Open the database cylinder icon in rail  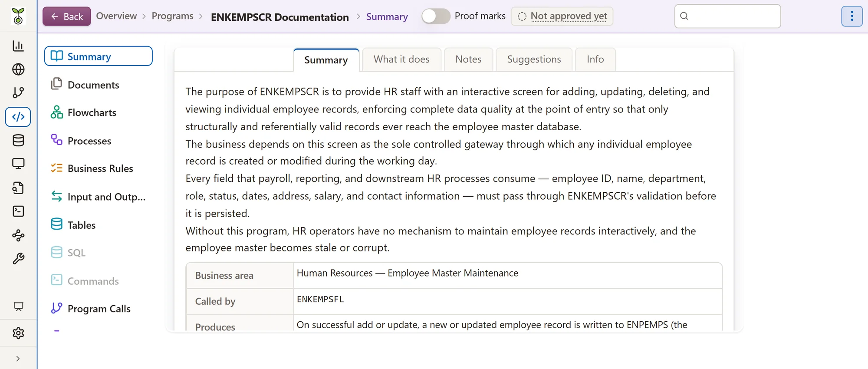pyautogui.click(x=18, y=140)
